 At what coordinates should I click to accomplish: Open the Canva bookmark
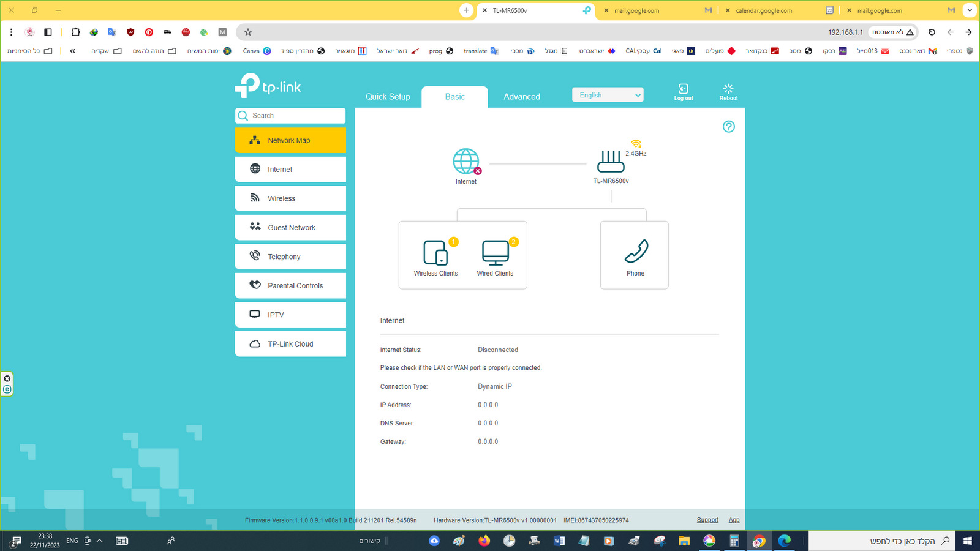point(257,51)
